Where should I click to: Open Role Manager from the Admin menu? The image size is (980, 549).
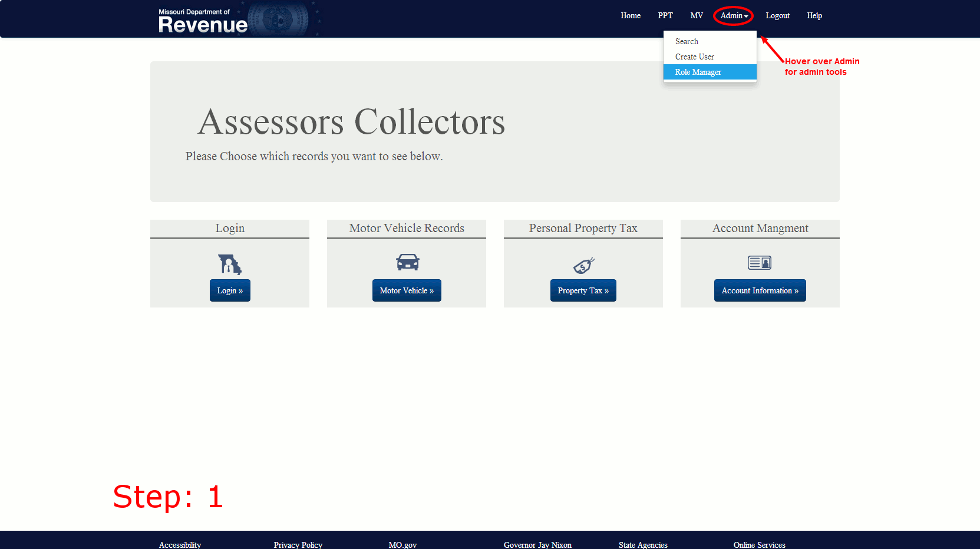pos(698,72)
